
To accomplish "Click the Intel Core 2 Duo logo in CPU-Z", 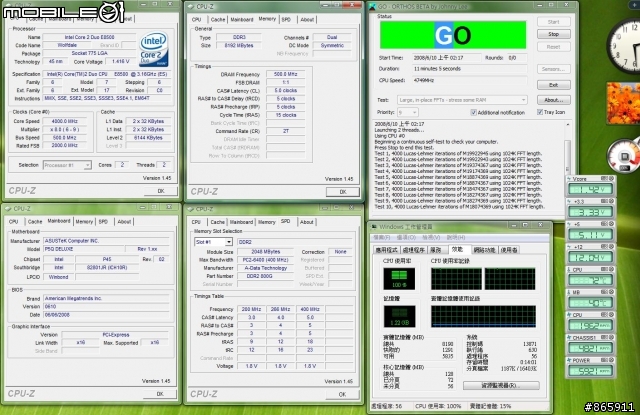I will coord(154,49).
